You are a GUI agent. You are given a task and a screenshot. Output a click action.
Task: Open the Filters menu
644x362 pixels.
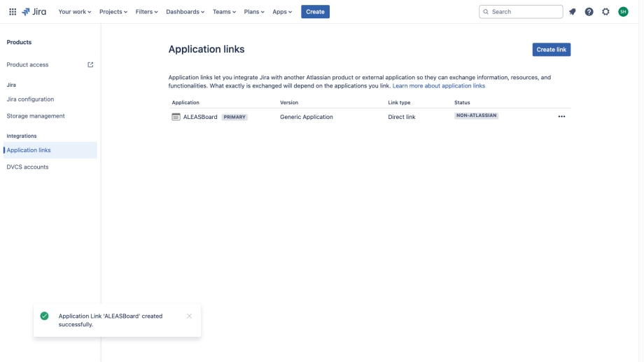click(x=146, y=12)
